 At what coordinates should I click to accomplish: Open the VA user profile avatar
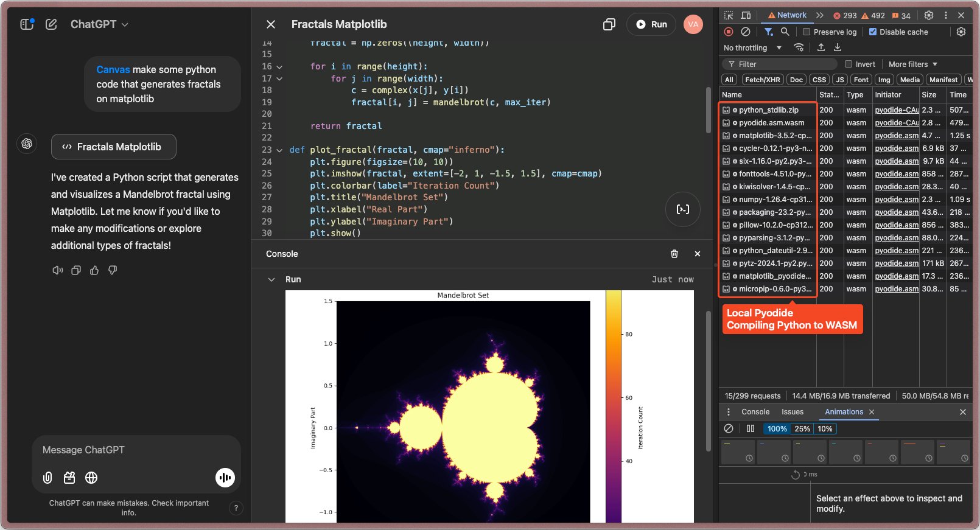693,24
